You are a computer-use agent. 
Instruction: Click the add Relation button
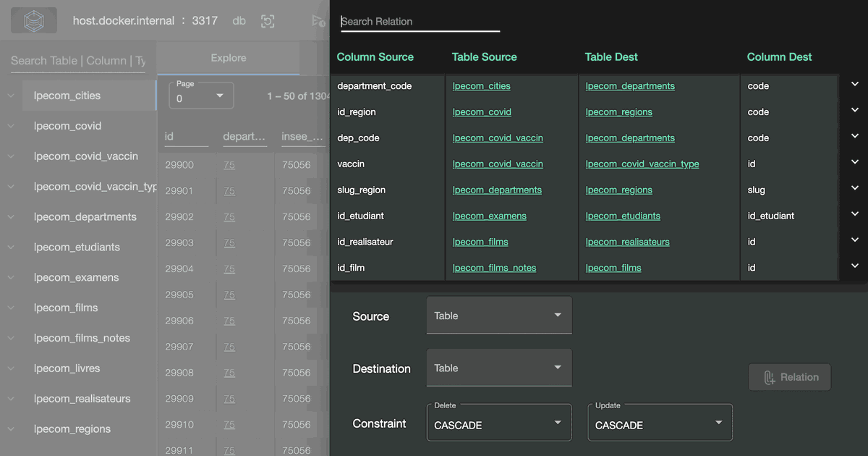pyautogui.click(x=789, y=377)
